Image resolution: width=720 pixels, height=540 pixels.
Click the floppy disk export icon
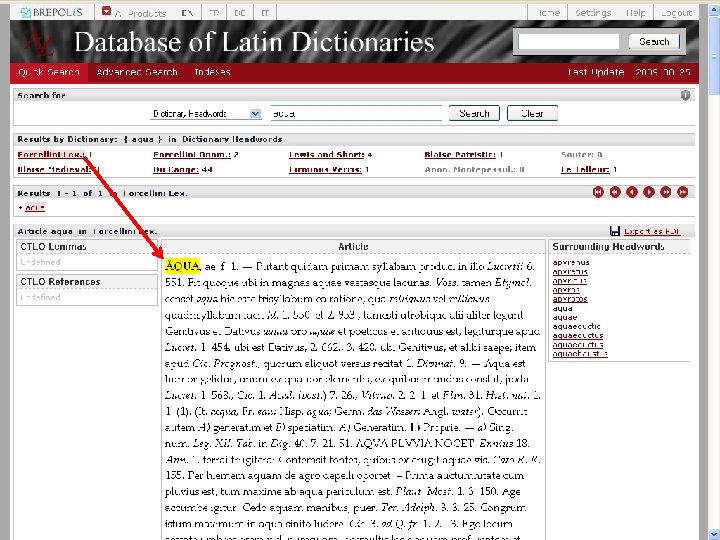615,231
